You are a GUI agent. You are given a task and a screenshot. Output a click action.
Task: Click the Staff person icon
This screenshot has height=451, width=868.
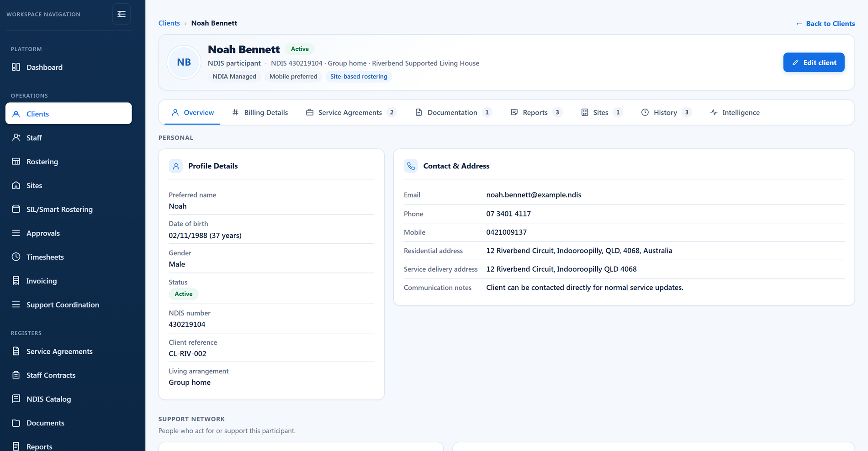pyautogui.click(x=16, y=137)
